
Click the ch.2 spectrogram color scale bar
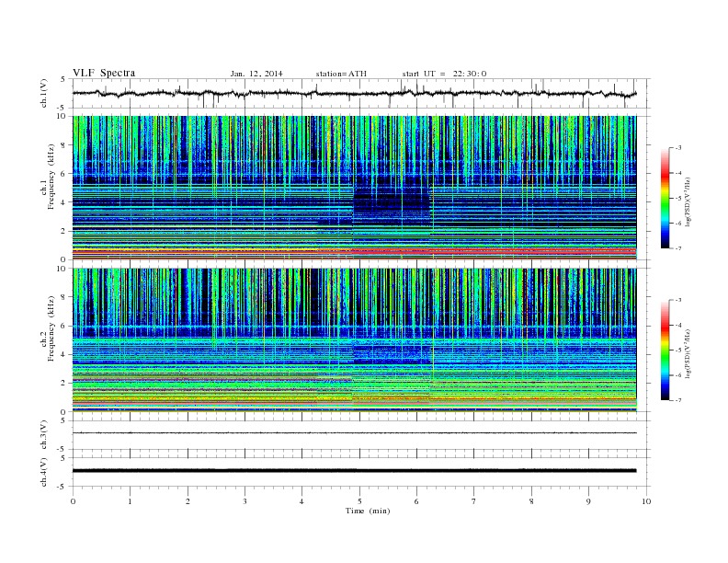click(665, 350)
